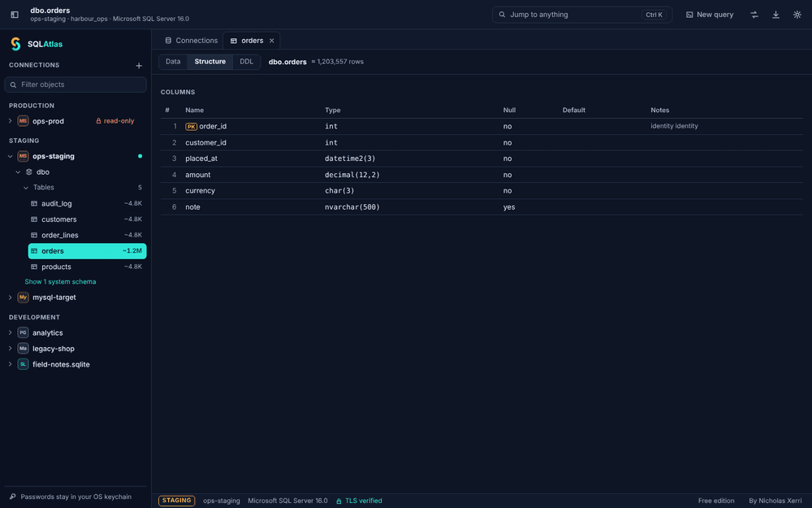Click the mysql-target My icon
Image resolution: width=812 pixels, height=508 pixels.
tap(23, 297)
